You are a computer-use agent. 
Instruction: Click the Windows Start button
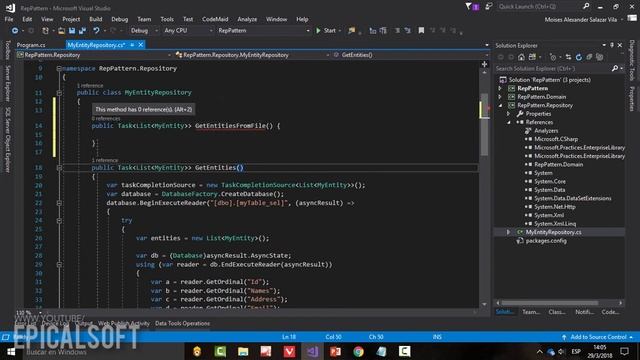point(11,351)
